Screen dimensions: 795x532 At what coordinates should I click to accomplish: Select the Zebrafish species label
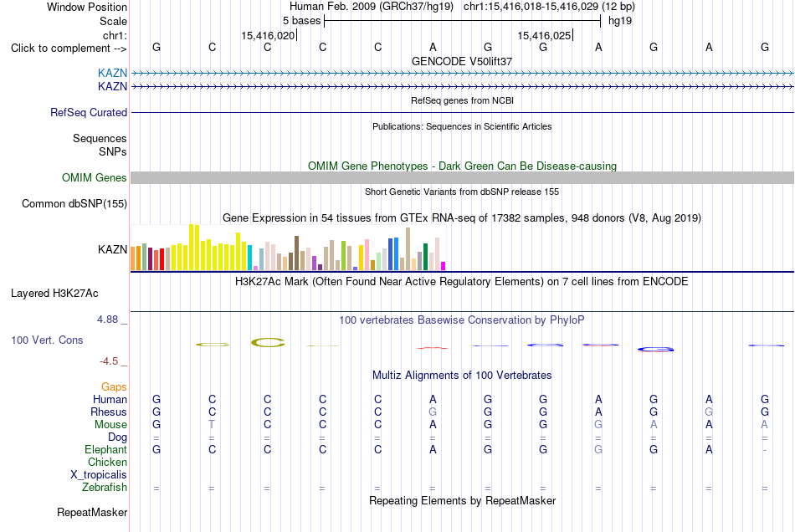[x=105, y=487]
